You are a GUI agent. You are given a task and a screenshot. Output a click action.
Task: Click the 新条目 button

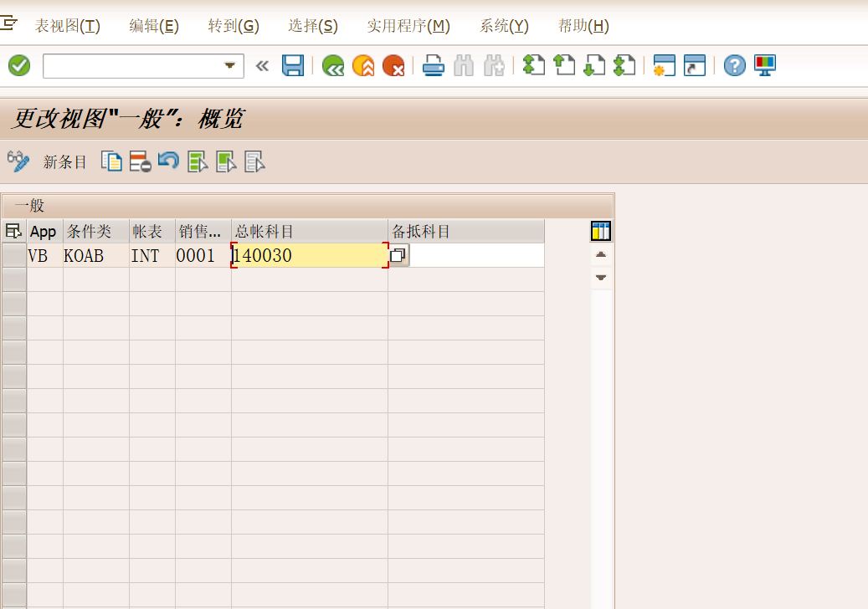(x=65, y=161)
